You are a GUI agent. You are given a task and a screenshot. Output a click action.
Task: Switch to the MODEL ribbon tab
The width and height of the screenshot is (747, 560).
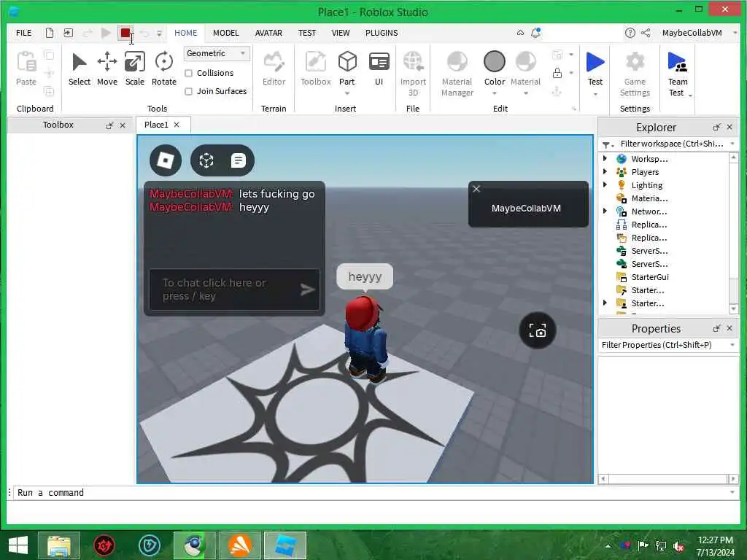226,33
